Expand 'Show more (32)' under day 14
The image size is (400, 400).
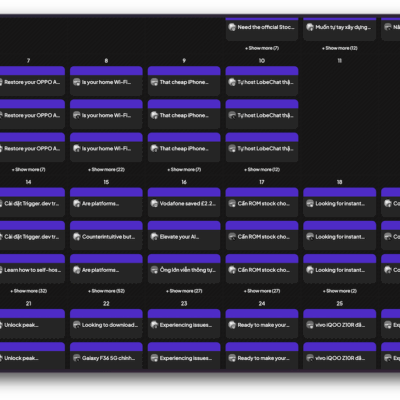coord(29,291)
